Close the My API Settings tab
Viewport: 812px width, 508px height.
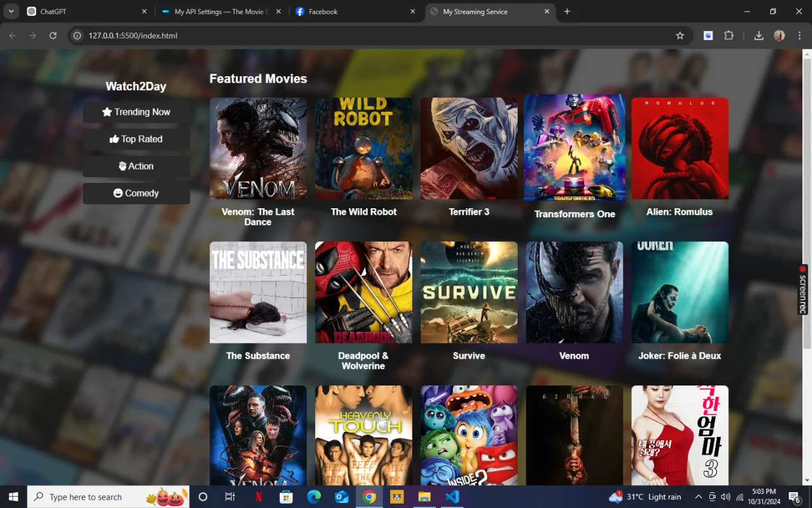(278, 11)
